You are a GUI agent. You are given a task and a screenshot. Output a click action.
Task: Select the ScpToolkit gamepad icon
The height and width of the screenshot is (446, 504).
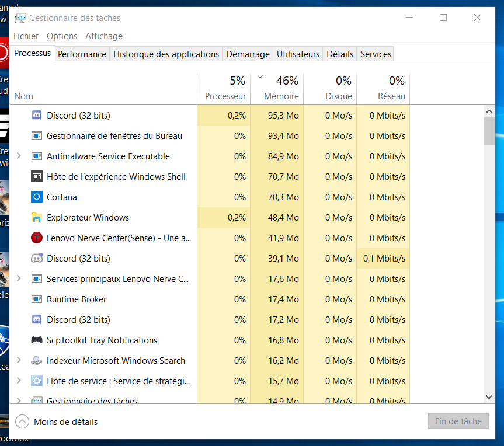37,340
